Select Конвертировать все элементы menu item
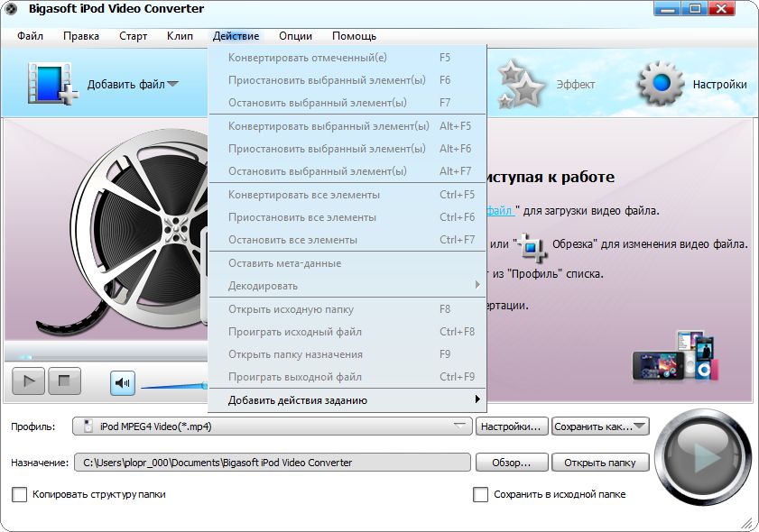Viewport: 759px width, 532px height. point(347,195)
